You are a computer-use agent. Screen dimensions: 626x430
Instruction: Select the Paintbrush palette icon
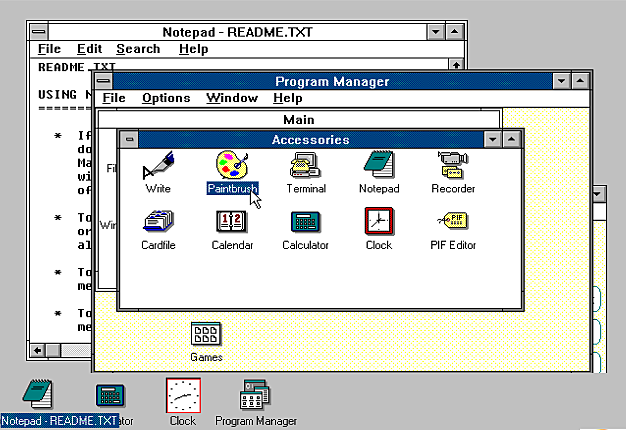point(232,164)
